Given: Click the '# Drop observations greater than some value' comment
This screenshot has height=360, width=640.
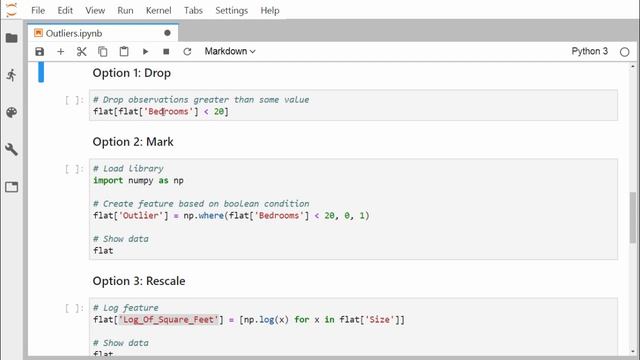Looking at the screenshot, I should coord(201,100).
